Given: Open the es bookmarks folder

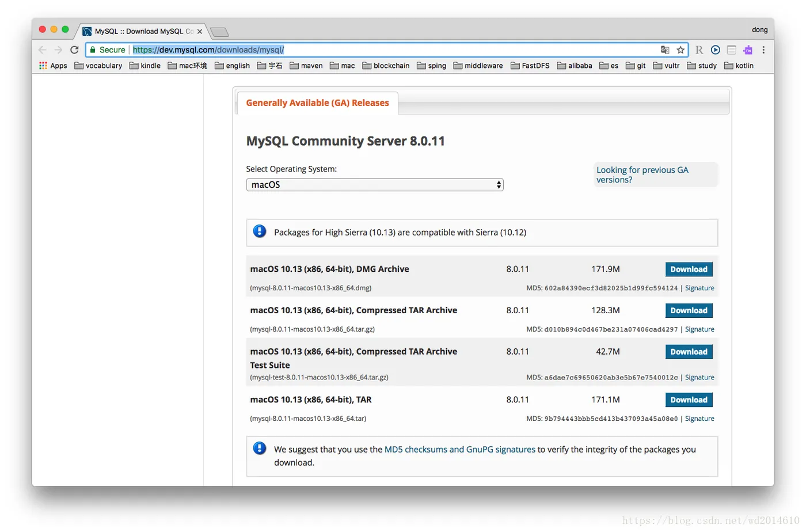Looking at the screenshot, I should [609, 66].
